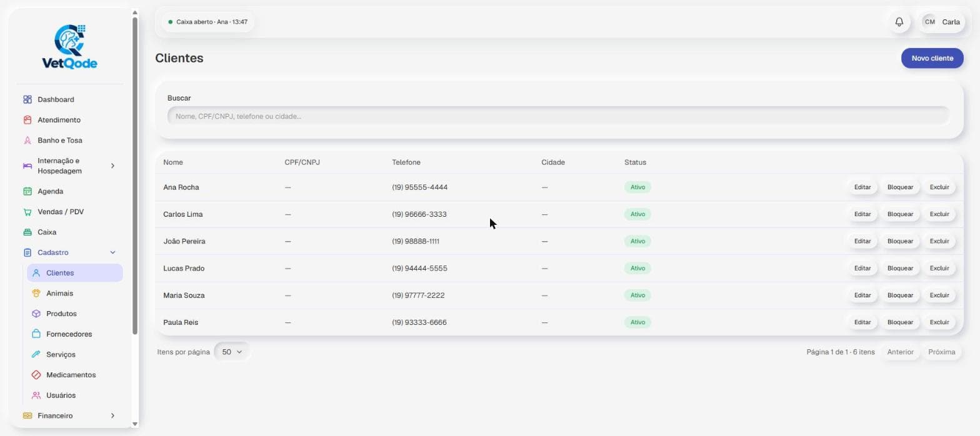Click the Medicamentos pill icon

(36, 375)
